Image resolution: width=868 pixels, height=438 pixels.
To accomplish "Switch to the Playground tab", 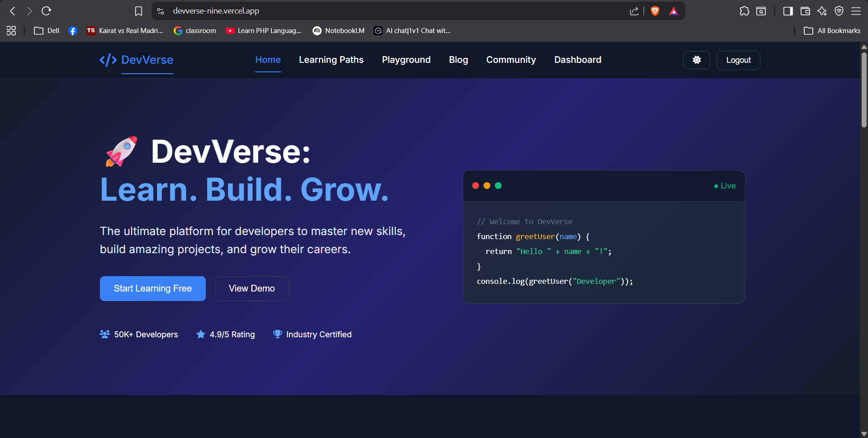I will (406, 60).
